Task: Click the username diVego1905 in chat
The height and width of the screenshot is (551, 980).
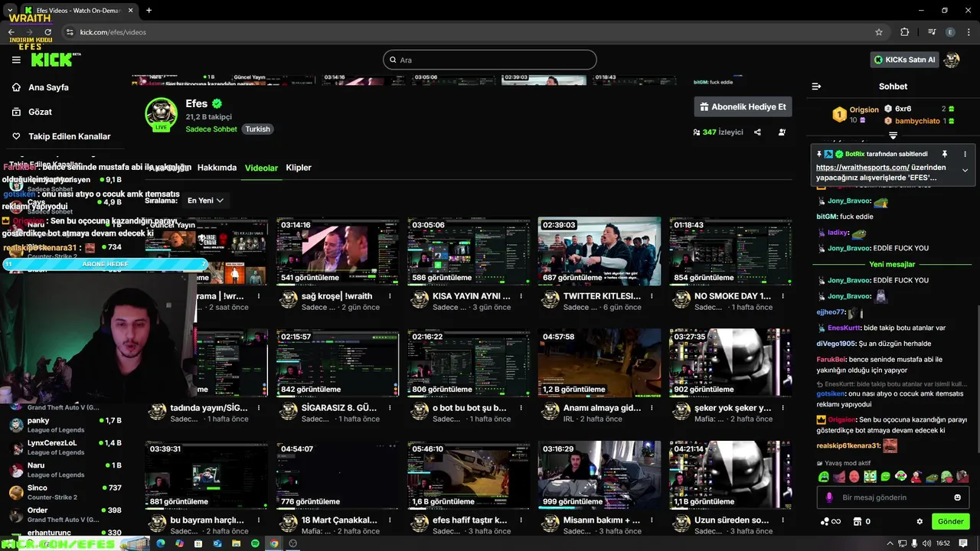Action: (835, 344)
